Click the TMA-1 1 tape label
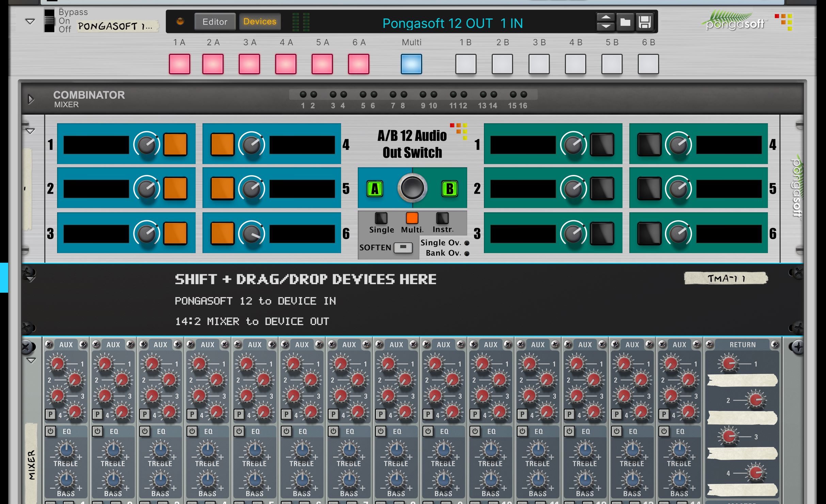The height and width of the screenshot is (504, 826). (x=726, y=278)
